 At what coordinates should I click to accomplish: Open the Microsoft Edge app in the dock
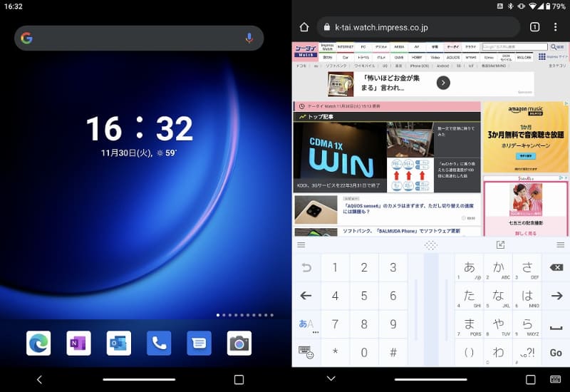[38, 343]
